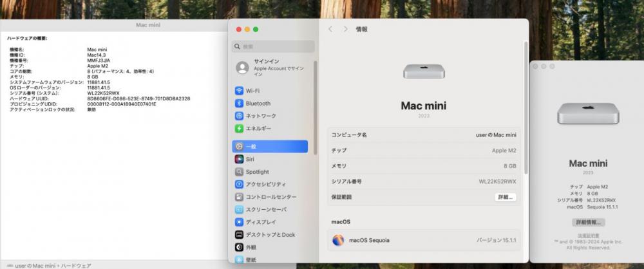This screenshot has width=644, height=269.
Task: Click the ハードウェアの概要 heading
Action: coord(27,38)
